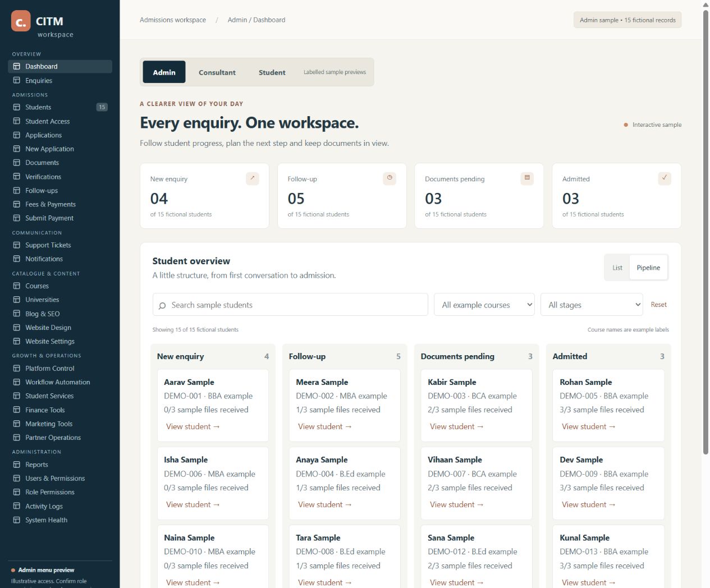Click the Applications sidebar icon
The image size is (710, 588).
[17, 135]
